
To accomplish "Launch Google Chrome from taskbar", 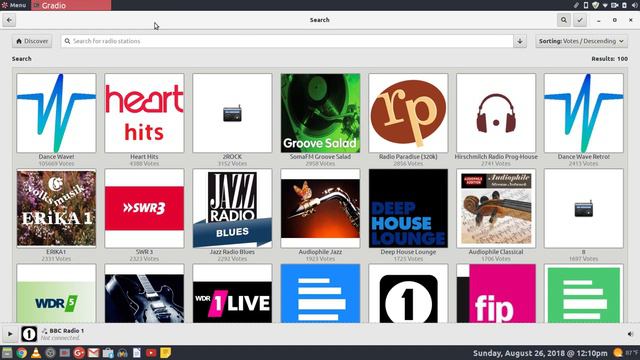I will click(x=22, y=353).
